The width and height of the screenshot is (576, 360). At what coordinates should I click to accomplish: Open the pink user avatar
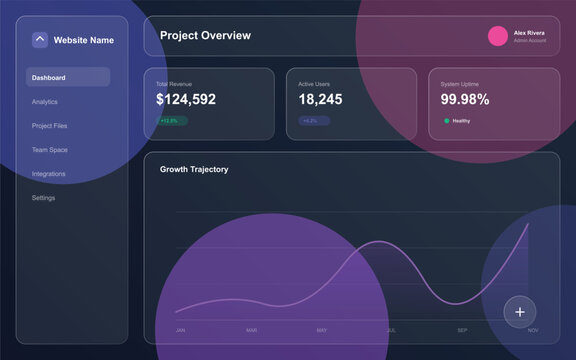[498, 36]
